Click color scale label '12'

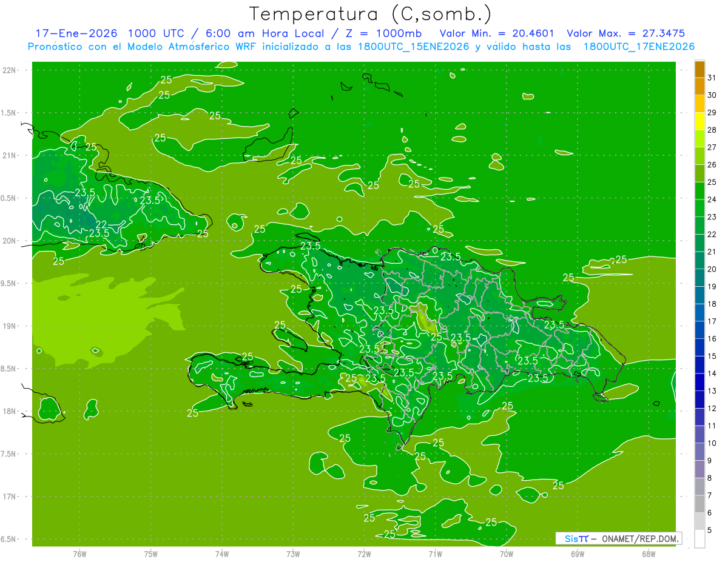pyautogui.click(x=712, y=409)
